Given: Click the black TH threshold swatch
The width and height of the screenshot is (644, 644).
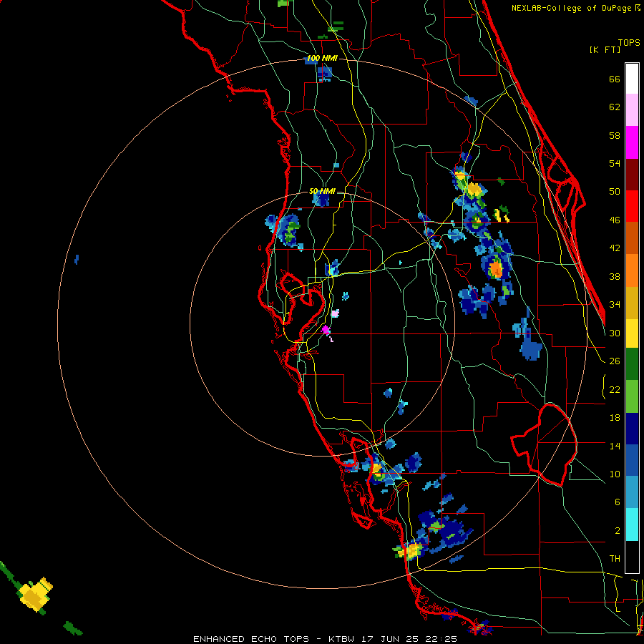Looking at the screenshot, I should tap(632, 557).
